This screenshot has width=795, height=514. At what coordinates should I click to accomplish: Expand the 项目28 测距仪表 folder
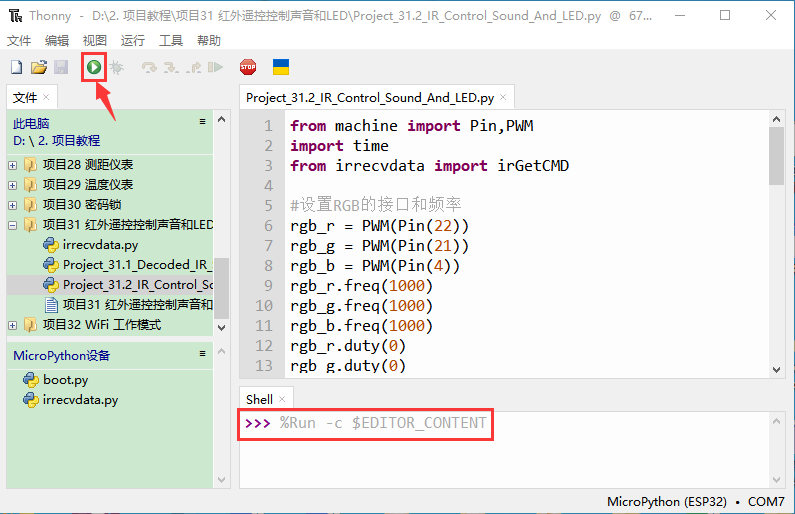point(12,165)
